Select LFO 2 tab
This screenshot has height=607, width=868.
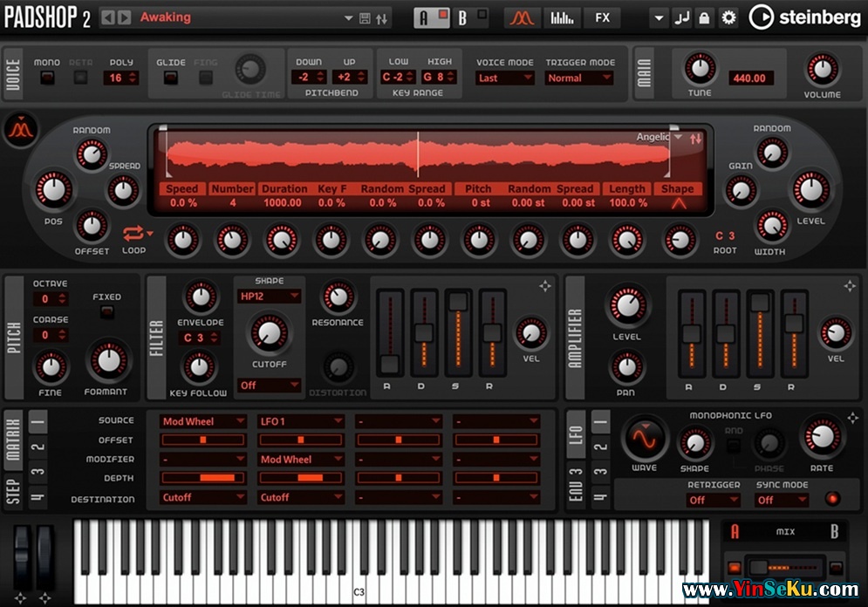600,448
